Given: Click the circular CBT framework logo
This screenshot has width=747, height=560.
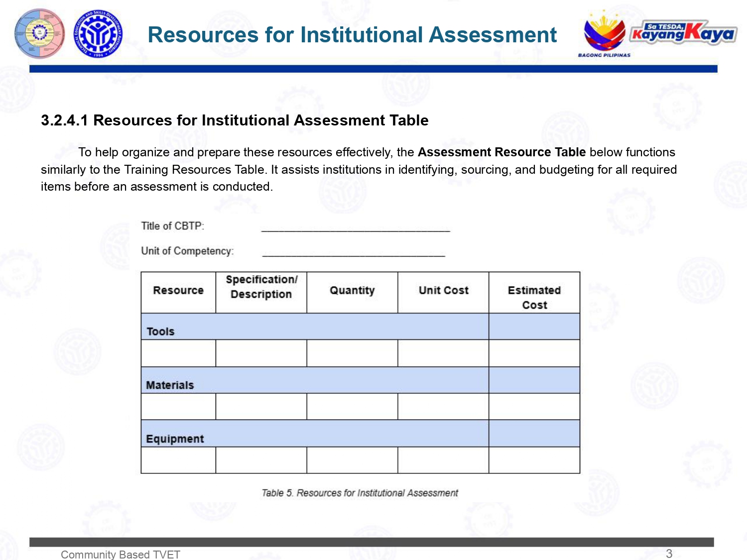Looking at the screenshot, I should (40, 33).
